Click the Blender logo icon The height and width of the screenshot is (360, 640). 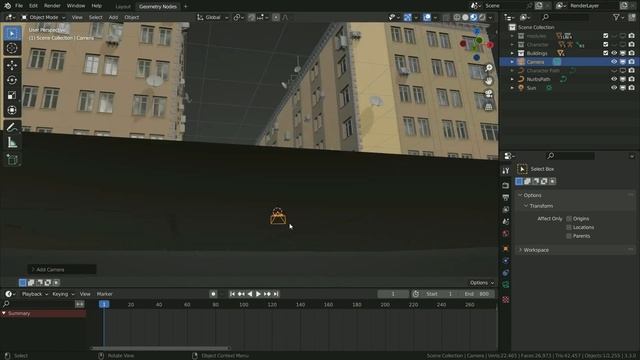[x=7, y=6]
